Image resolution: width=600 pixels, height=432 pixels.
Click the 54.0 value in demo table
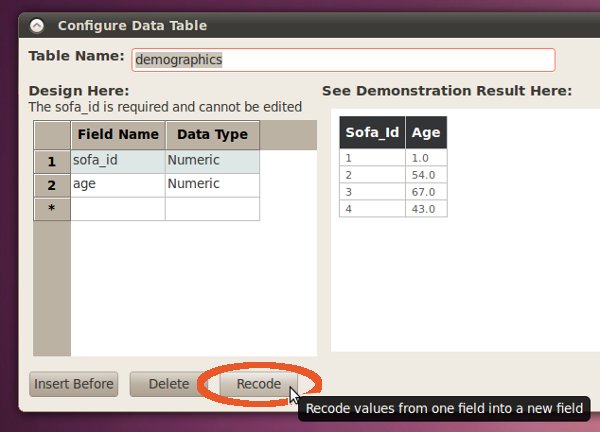point(426,175)
